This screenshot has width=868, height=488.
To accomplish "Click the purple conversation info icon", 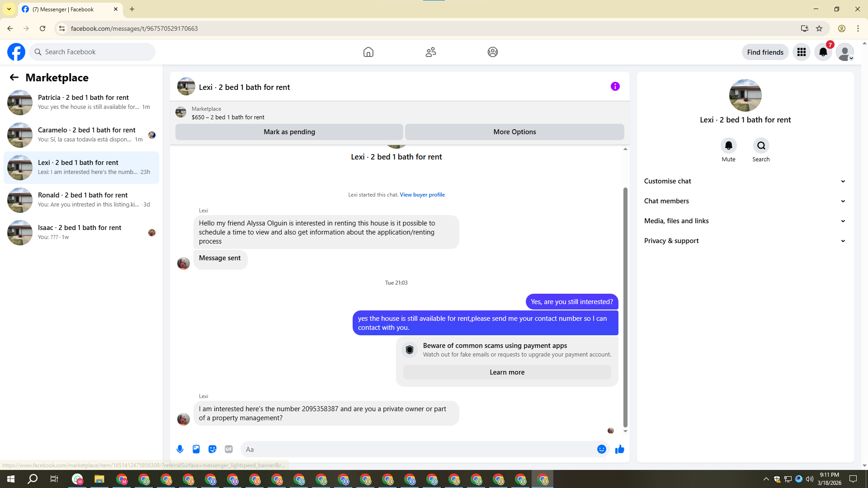I will (x=615, y=86).
